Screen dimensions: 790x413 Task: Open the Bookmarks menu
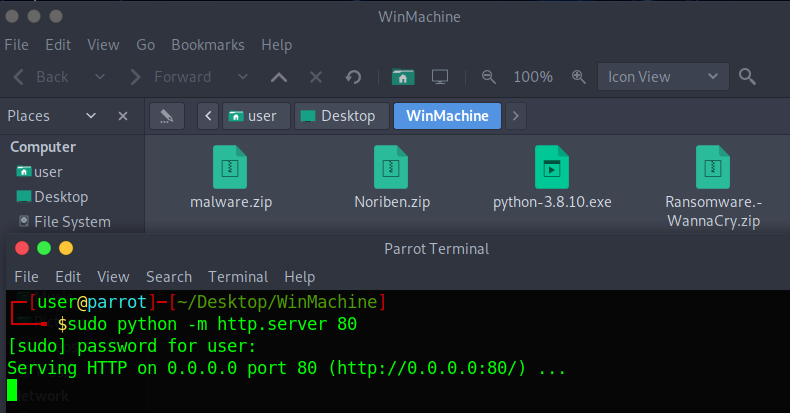click(x=207, y=45)
